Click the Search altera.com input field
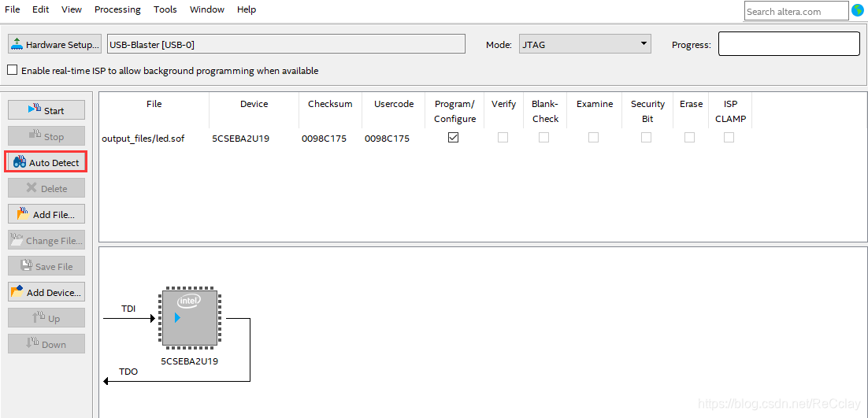The width and height of the screenshot is (868, 418). [x=796, y=11]
